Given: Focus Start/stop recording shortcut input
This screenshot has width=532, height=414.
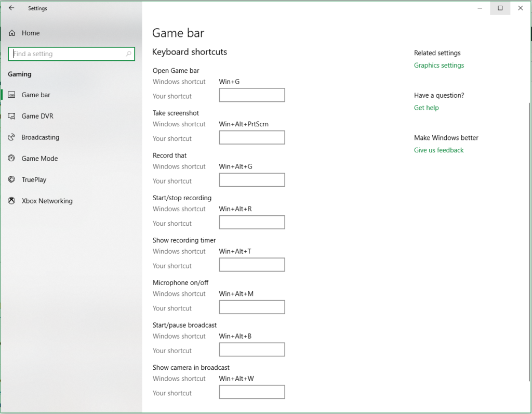Looking at the screenshot, I should pos(252,223).
